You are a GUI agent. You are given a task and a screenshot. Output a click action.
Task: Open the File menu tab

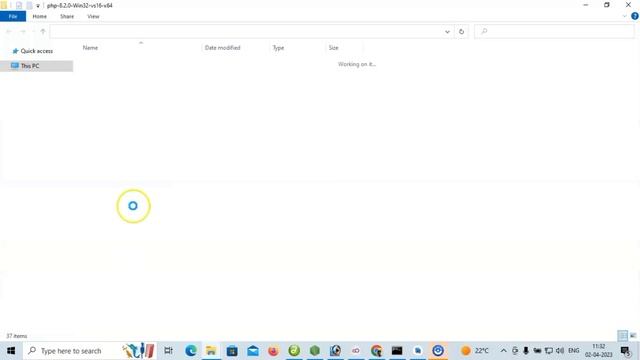point(13,16)
